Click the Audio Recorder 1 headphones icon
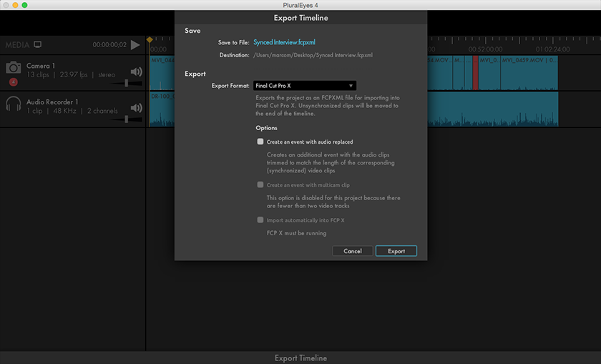The height and width of the screenshot is (364, 601). click(x=13, y=104)
